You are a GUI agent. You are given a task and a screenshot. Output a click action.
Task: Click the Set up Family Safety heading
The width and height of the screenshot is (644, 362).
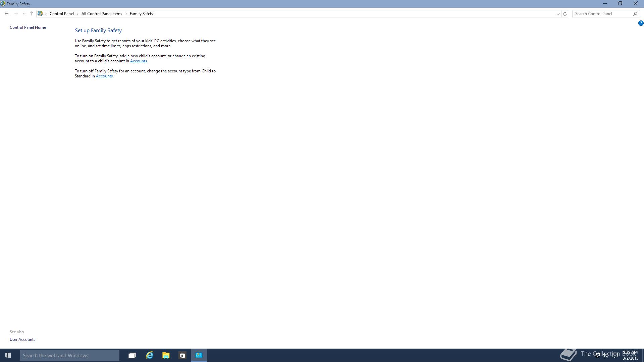click(x=98, y=31)
